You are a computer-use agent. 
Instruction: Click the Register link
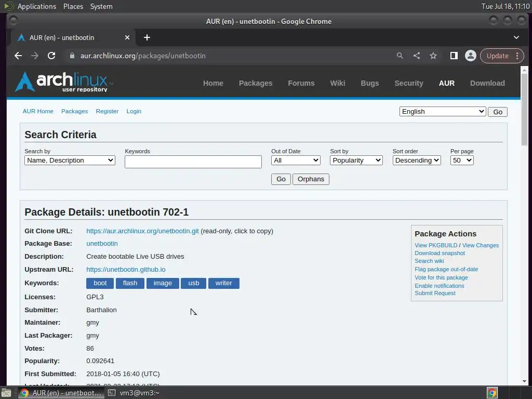pyautogui.click(x=107, y=111)
